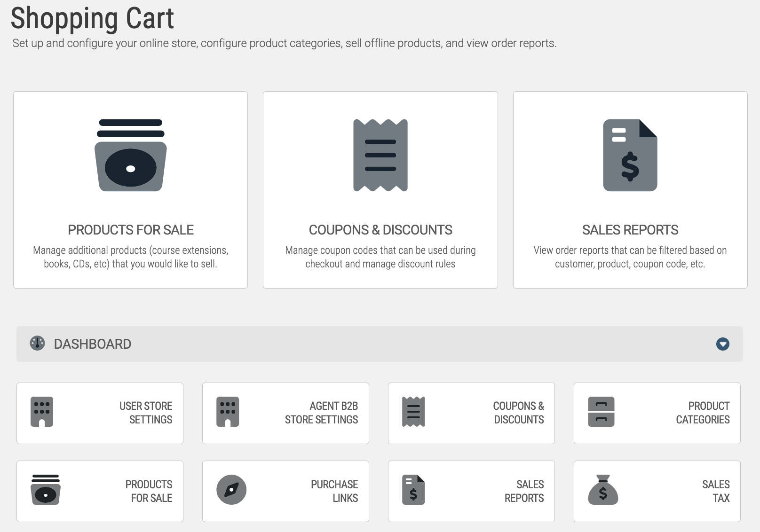The width and height of the screenshot is (760, 532).
Task: Click the Purchase Links compass icon
Action: pos(231,490)
